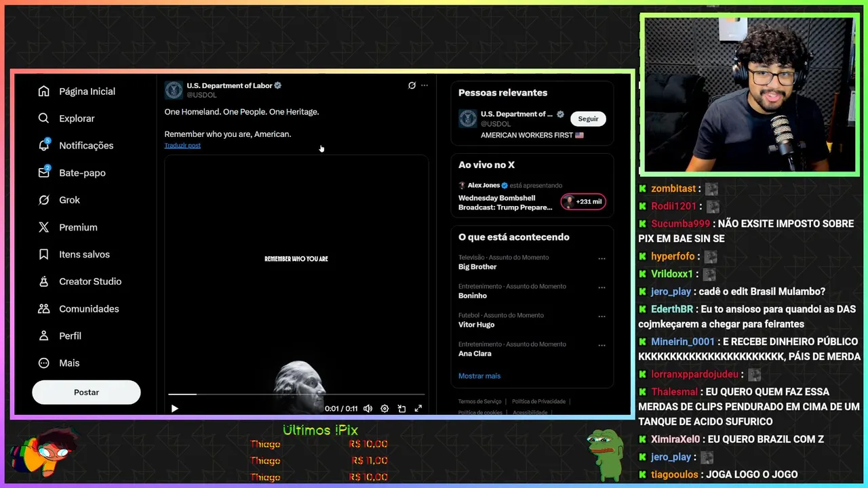Image resolution: width=868 pixels, height=488 pixels.
Task: Open options for Big Brother trend
Action: pyautogui.click(x=601, y=258)
